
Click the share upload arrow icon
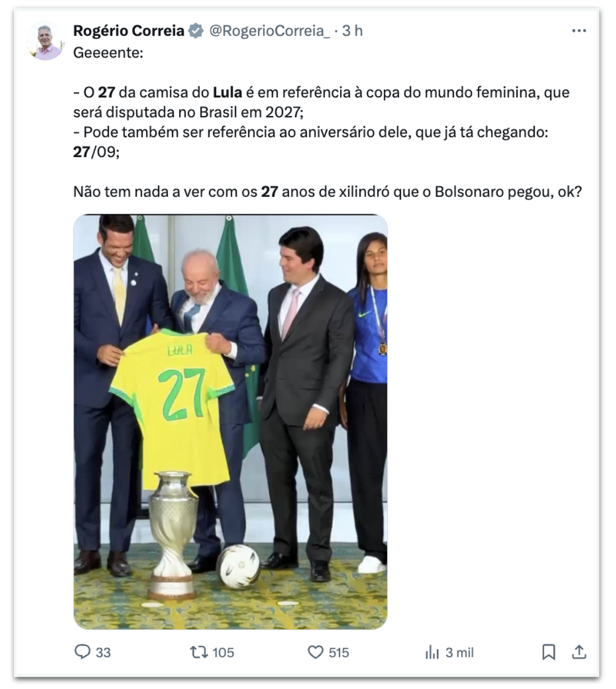(x=578, y=653)
